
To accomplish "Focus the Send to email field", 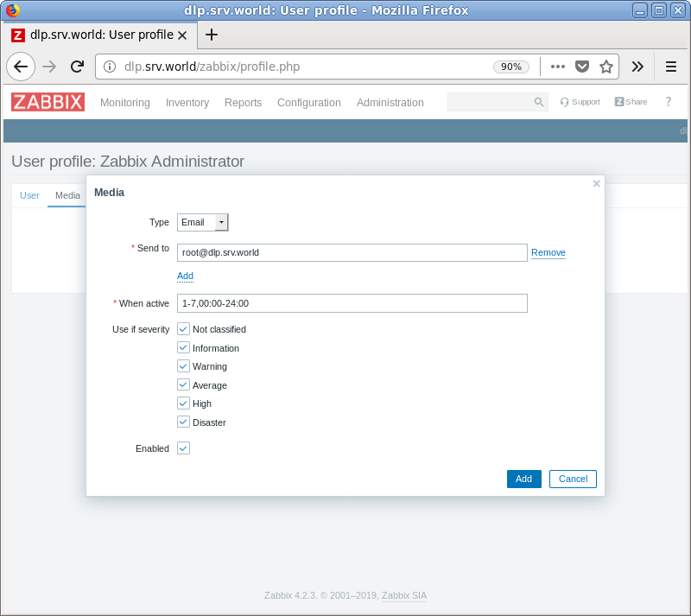I will (352, 252).
